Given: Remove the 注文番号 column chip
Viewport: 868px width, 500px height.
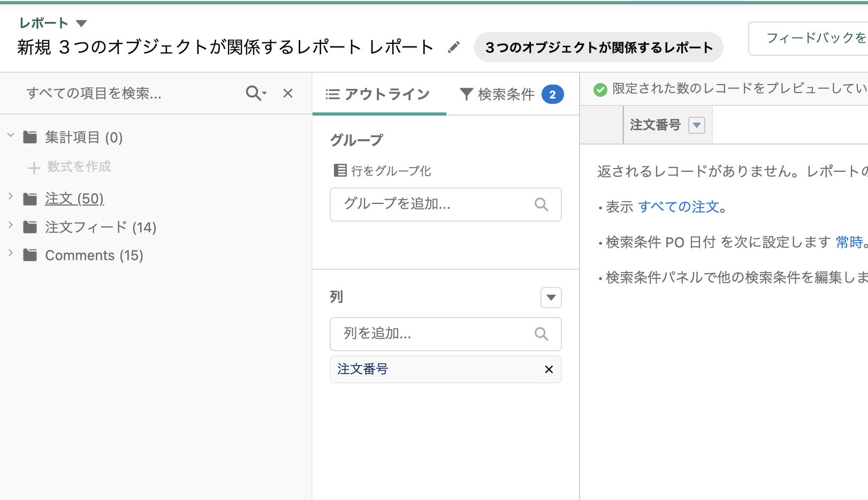Looking at the screenshot, I should click(x=548, y=369).
